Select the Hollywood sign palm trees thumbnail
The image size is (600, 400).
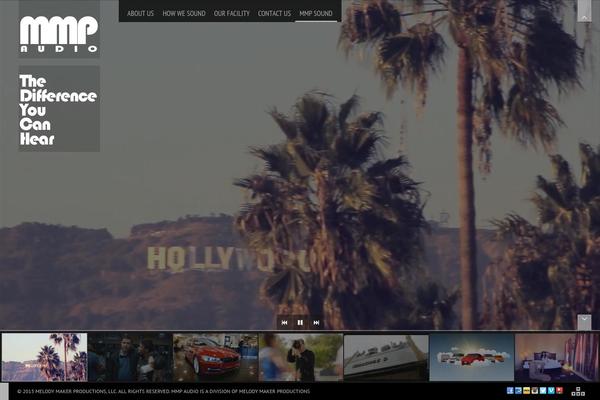44,357
